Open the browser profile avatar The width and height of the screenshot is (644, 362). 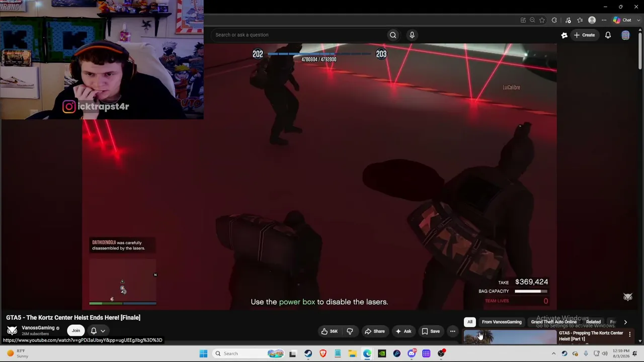pyautogui.click(x=592, y=20)
